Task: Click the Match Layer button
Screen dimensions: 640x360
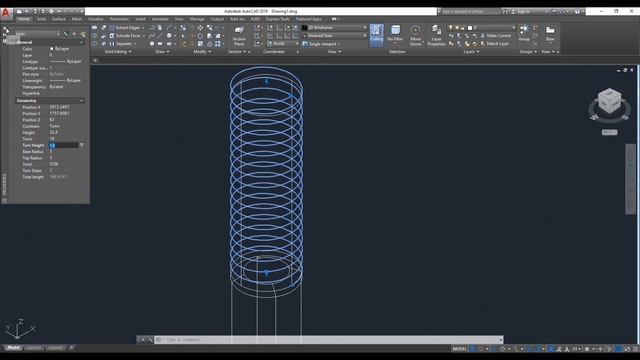Action: click(x=494, y=44)
